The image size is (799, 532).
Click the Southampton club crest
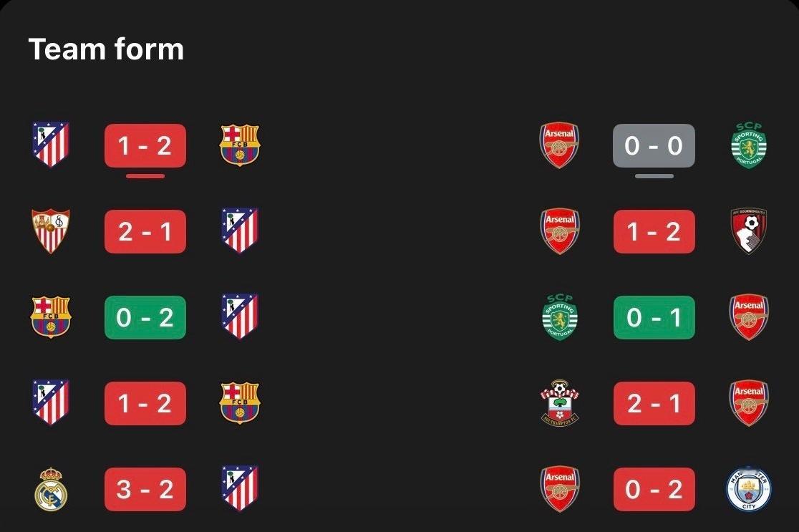tap(559, 402)
